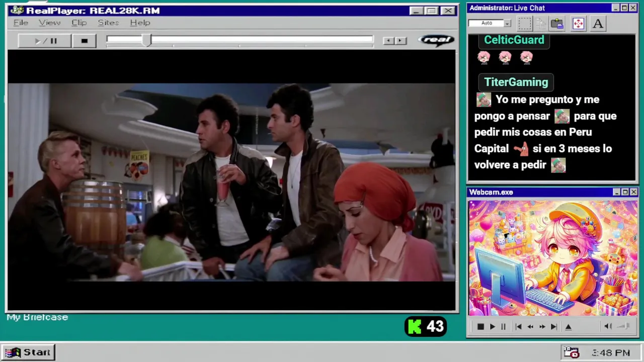Maximize the Live Chat window
The image size is (644, 362).
tap(624, 8)
